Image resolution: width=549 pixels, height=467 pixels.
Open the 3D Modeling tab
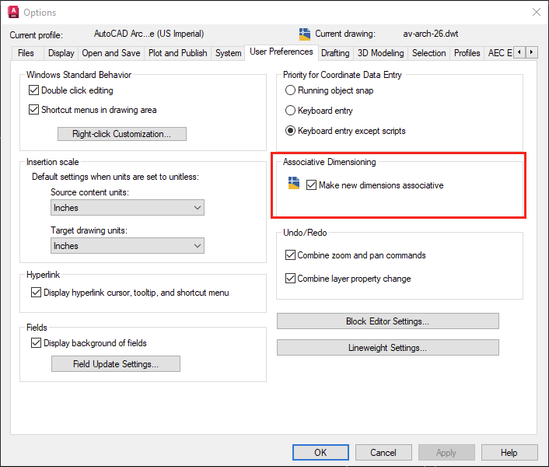pyautogui.click(x=381, y=53)
